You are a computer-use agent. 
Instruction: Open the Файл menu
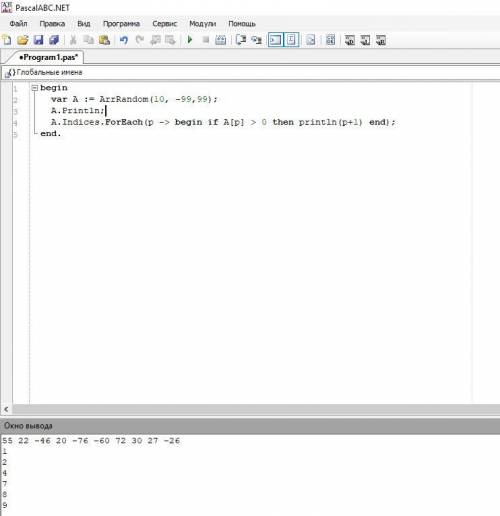(x=18, y=24)
